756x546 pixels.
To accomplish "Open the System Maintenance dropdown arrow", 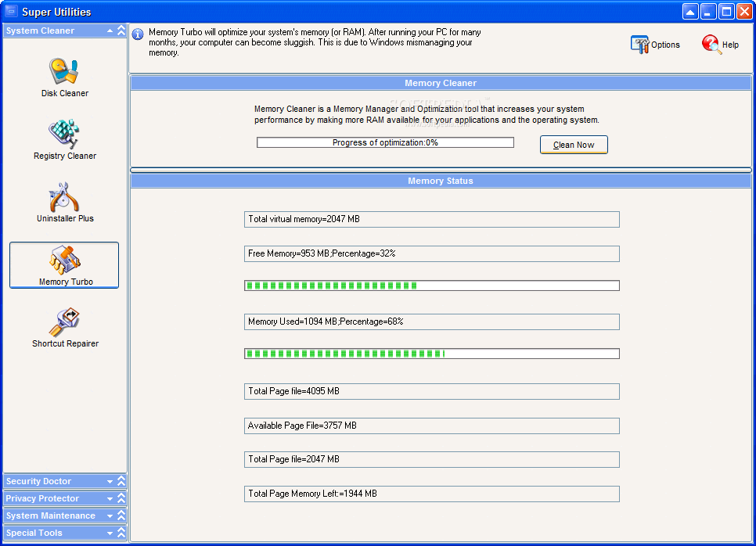I will point(110,516).
